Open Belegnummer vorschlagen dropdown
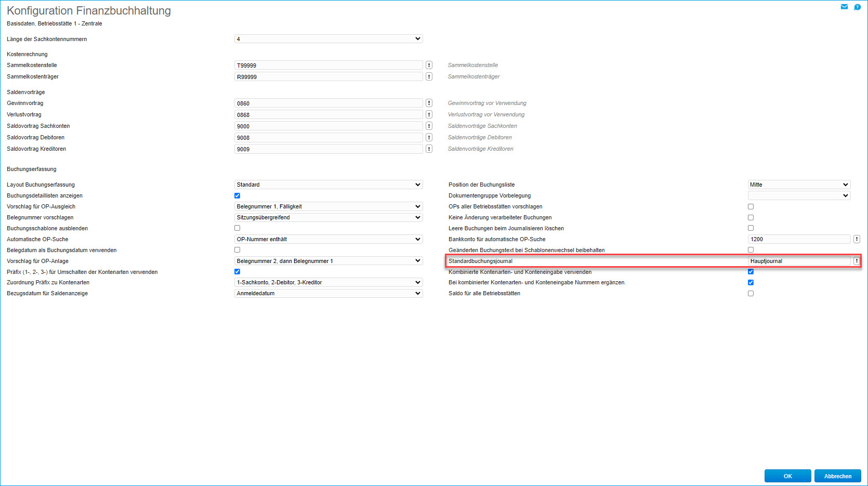This screenshot has width=868, height=486. (328, 217)
